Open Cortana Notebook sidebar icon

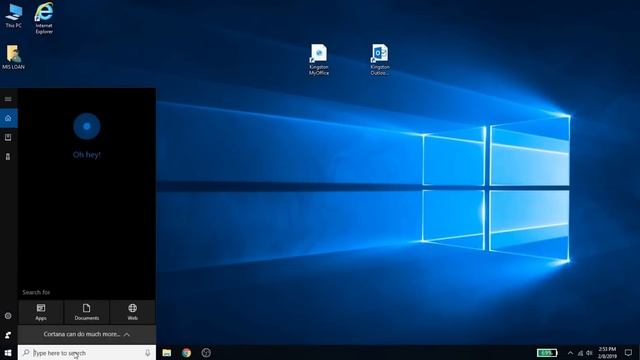[8, 137]
